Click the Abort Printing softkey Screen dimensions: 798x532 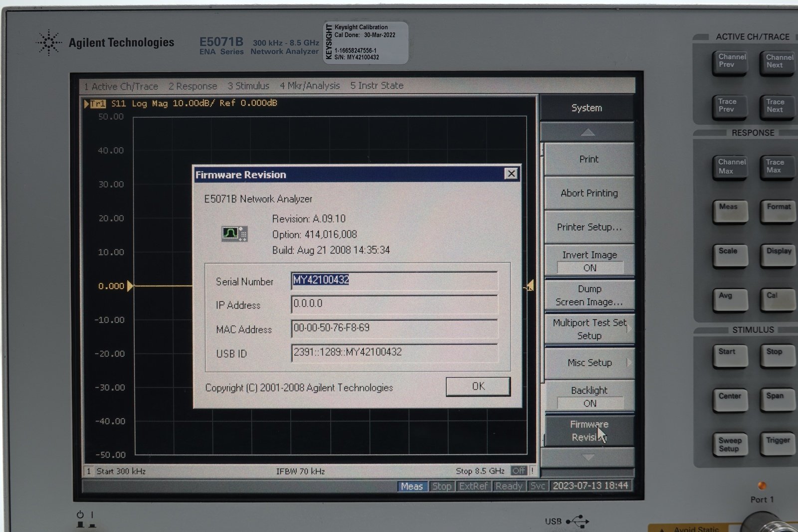tap(589, 193)
